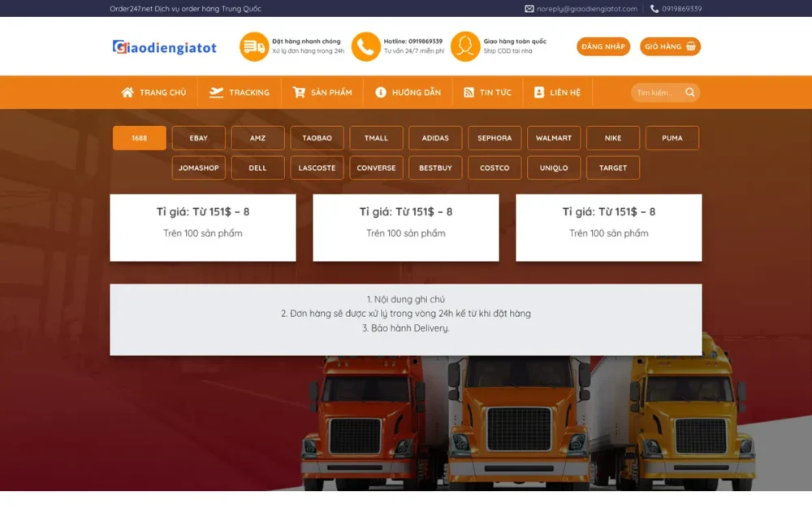Click 'Giao hàng toàn quốc' header text
Viewport: 812px width, 508px height.
point(515,41)
